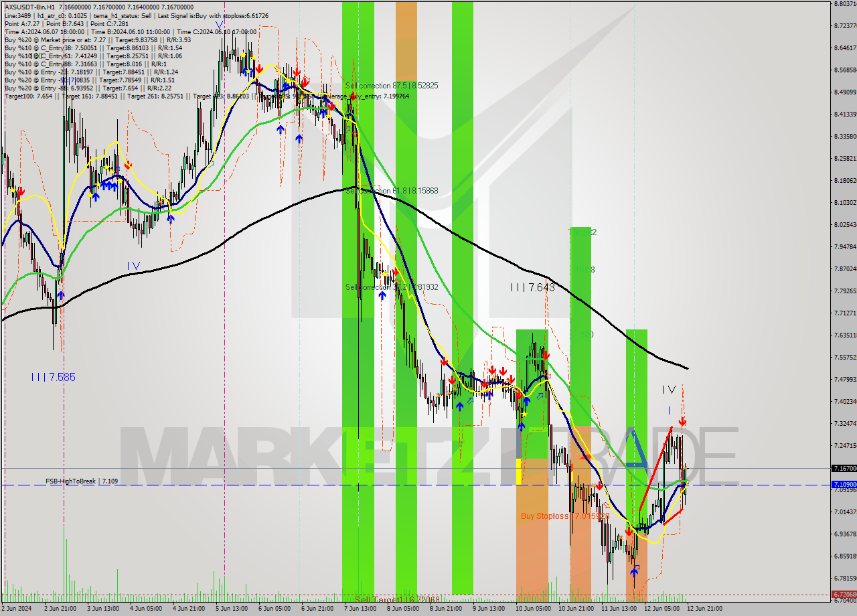Click the '11 Jun 13:00' time axis label

pyautogui.click(x=617, y=609)
